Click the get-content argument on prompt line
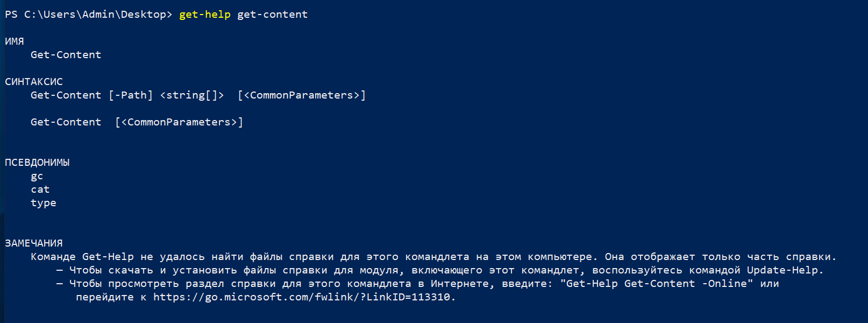The image size is (868, 323). pos(272,15)
